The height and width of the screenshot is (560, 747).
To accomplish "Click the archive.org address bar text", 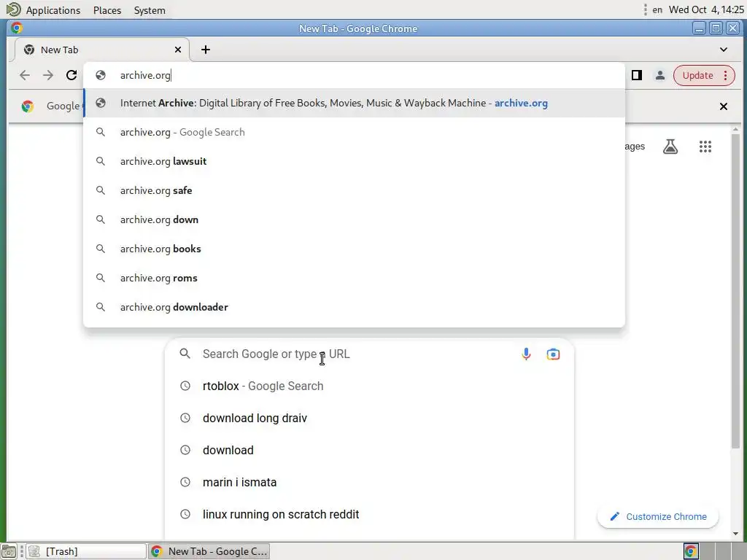I will coord(145,75).
